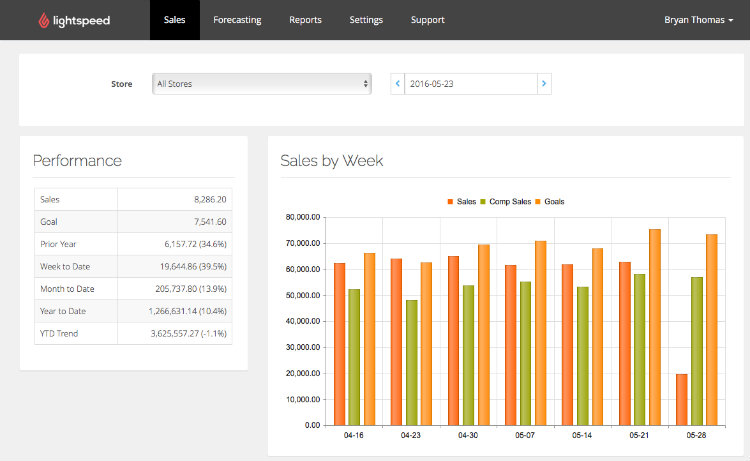Screen dimensions: 750x461
Task: Open the Sales tab
Action: pyautogui.click(x=175, y=20)
